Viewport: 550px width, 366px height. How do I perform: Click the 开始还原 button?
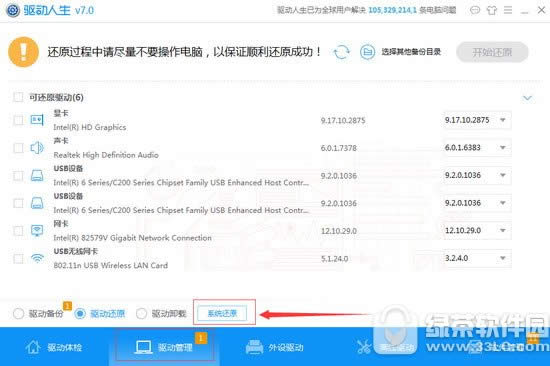[492, 52]
